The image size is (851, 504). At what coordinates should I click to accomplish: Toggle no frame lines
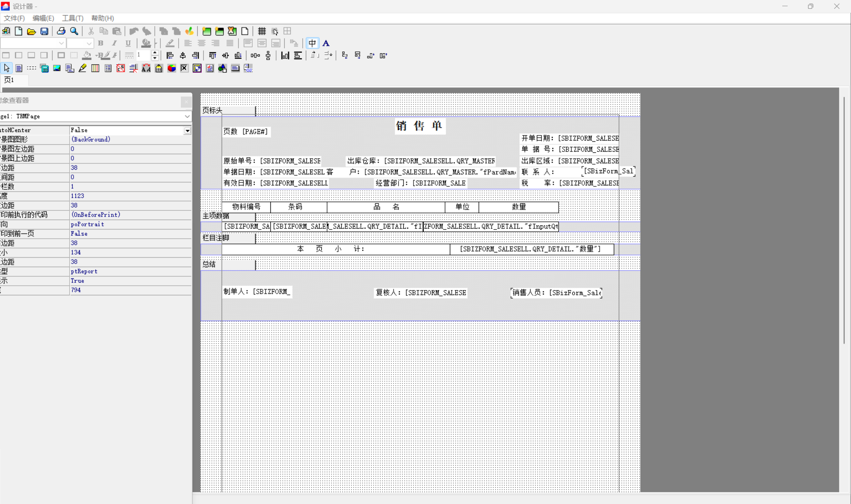[74, 55]
